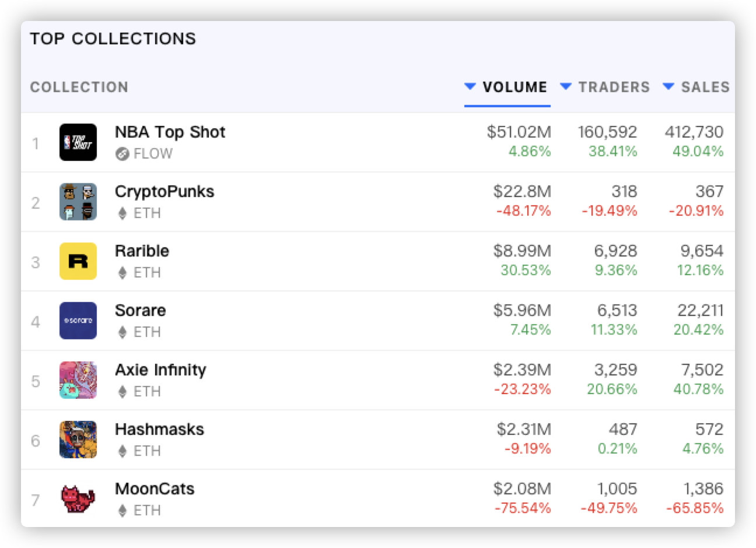Open the Axie Infinity collection link
756x548 pixels.
pyautogui.click(x=160, y=370)
